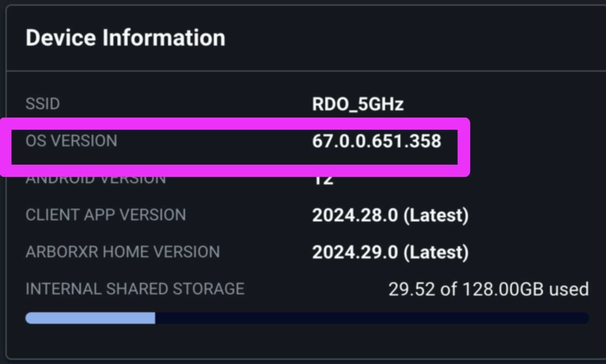Click the end of the storage bar

[585, 318]
